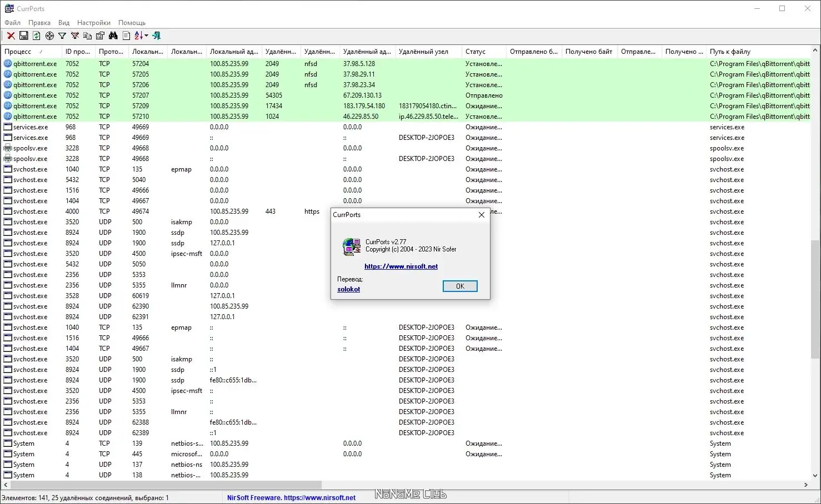Image resolution: width=821 pixels, height=504 pixels.
Task: Open the dropdown arrow beside A-Z sort
Action: (146, 36)
